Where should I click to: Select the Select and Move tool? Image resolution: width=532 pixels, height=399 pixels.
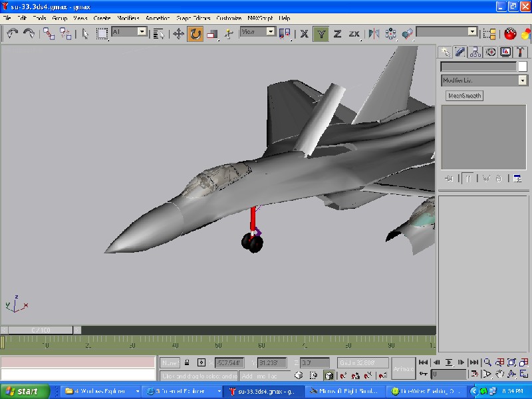tap(178, 33)
